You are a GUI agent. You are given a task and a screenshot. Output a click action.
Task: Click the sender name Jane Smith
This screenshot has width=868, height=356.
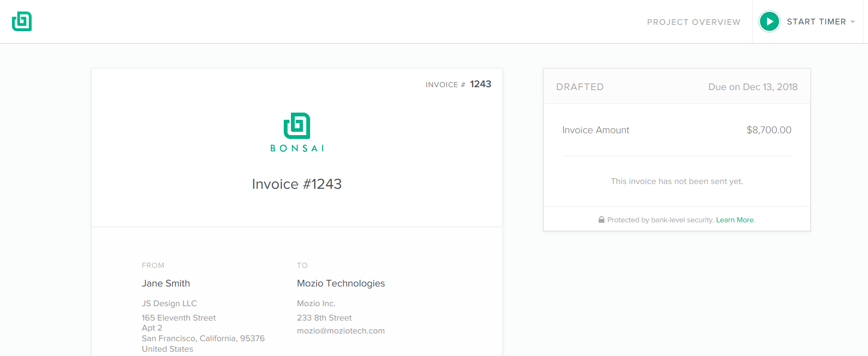tap(166, 283)
